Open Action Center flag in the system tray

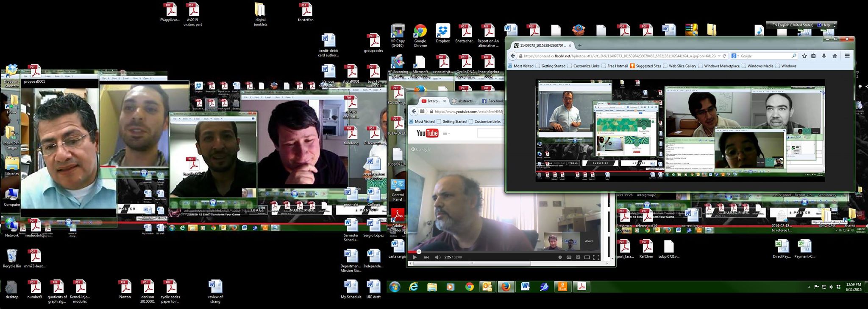[x=817, y=287]
